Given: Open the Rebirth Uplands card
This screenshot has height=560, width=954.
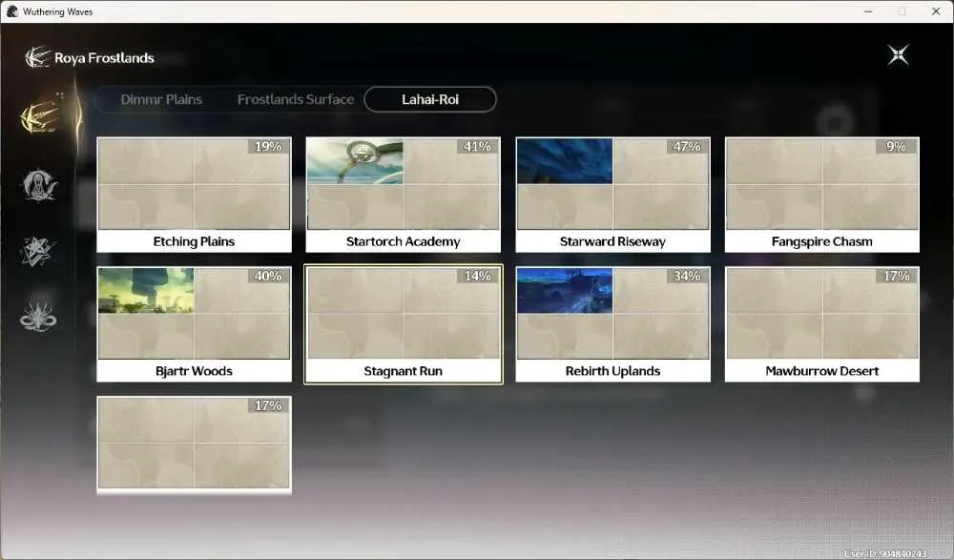Looking at the screenshot, I should [612, 324].
